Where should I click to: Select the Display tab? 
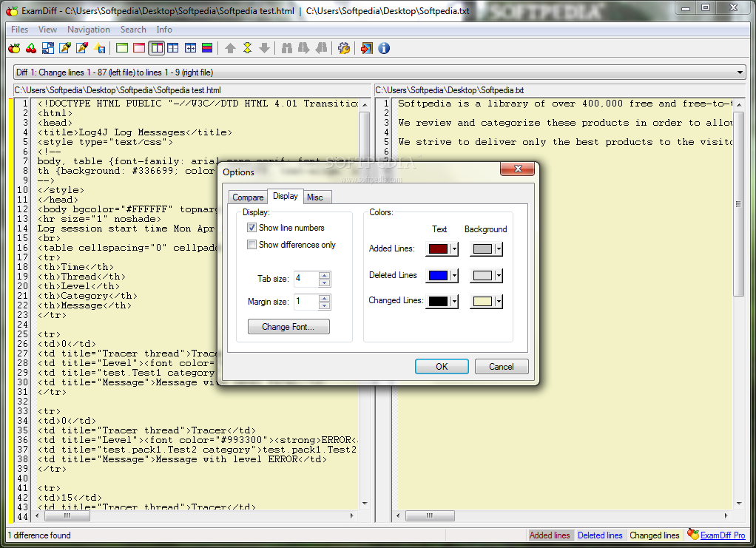pyautogui.click(x=286, y=196)
